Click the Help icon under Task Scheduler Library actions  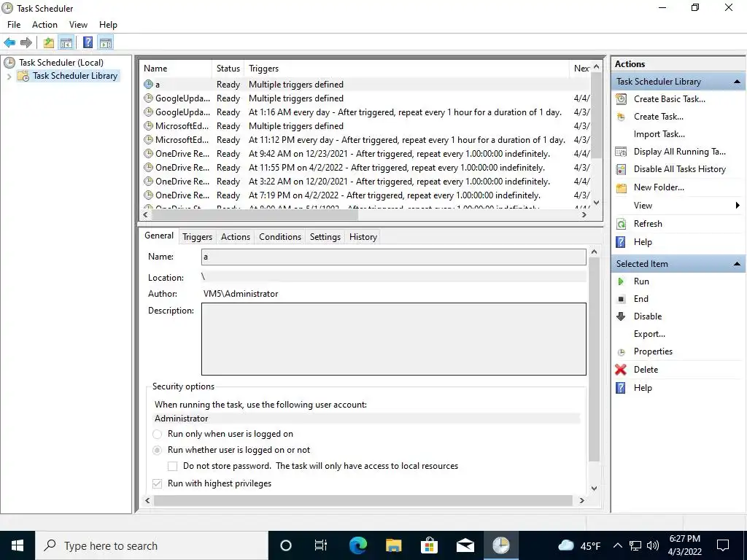(621, 242)
